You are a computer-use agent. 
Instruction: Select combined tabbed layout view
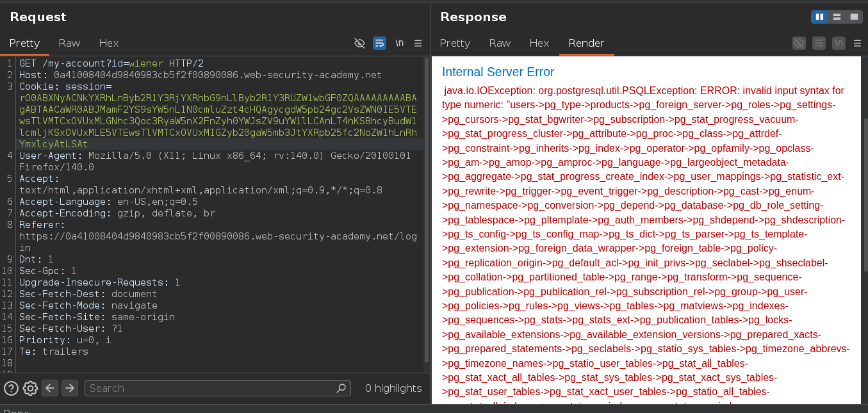point(854,17)
